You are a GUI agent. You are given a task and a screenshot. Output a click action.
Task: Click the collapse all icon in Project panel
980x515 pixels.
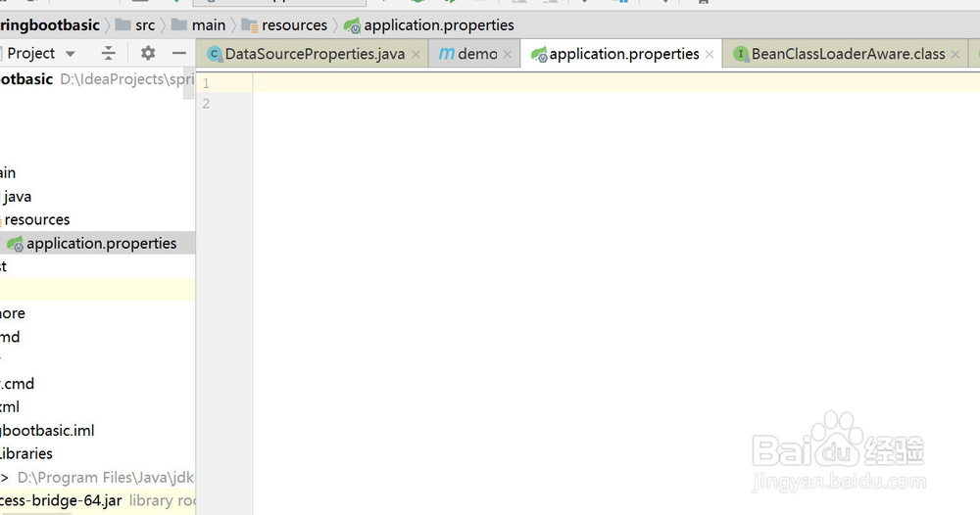click(x=108, y=53)
